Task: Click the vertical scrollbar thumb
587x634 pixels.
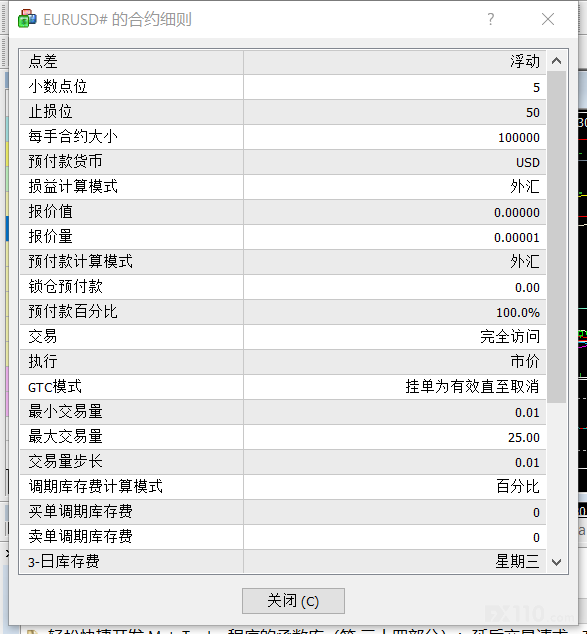Action: pos(557,237)
